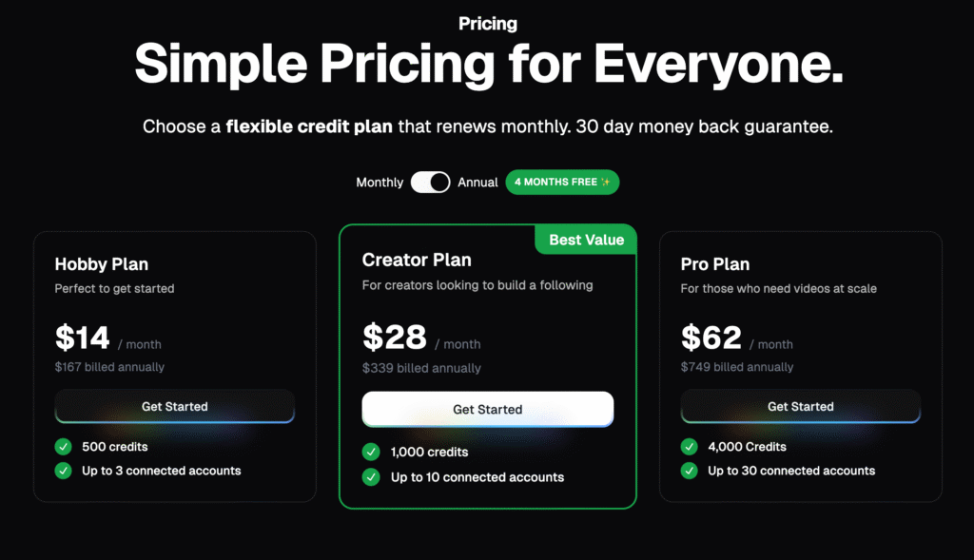This screenshot has height=560, width=974.
Task: Select the Hobby Plan title
Action: pos(101,264)
